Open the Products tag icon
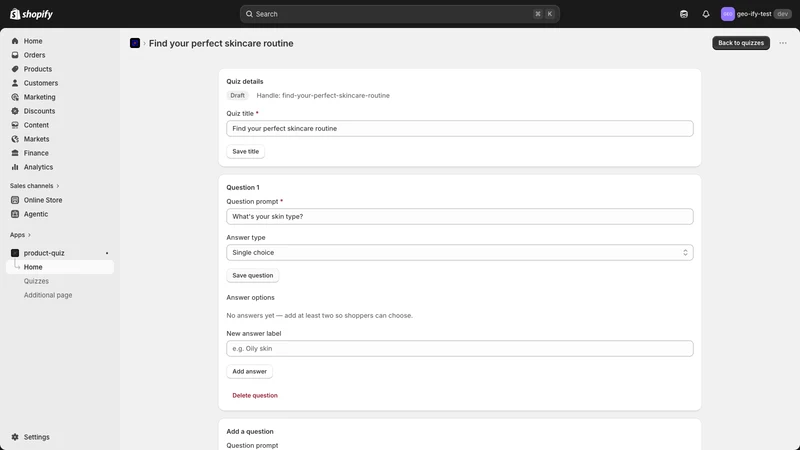 coord(15,69)
